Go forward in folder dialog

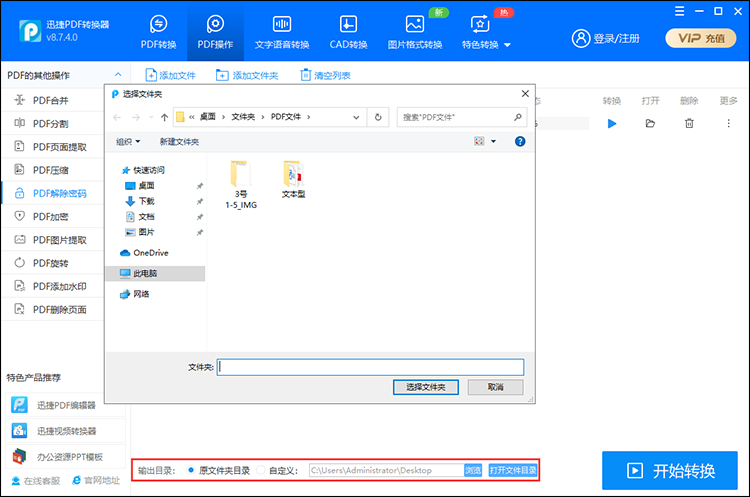click(x=136, y=117)
